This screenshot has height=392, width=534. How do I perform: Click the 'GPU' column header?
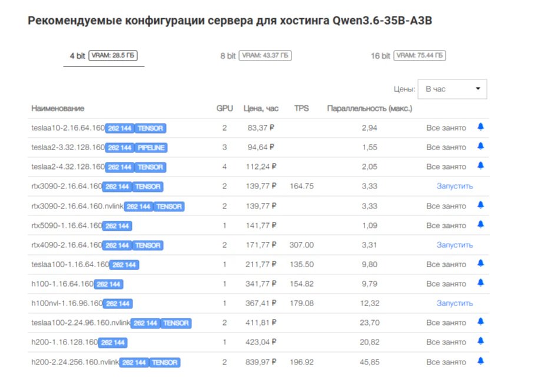coord(225,108)
